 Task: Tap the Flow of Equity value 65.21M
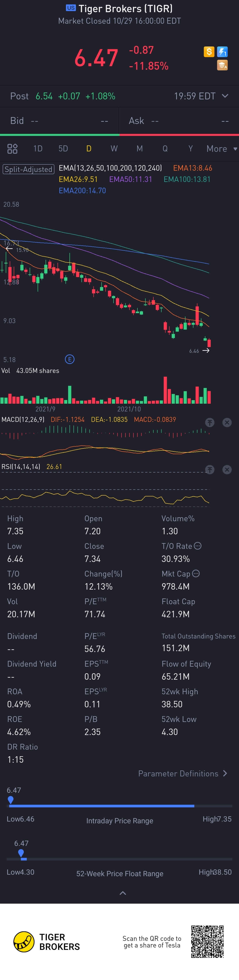tap(175, 676)
